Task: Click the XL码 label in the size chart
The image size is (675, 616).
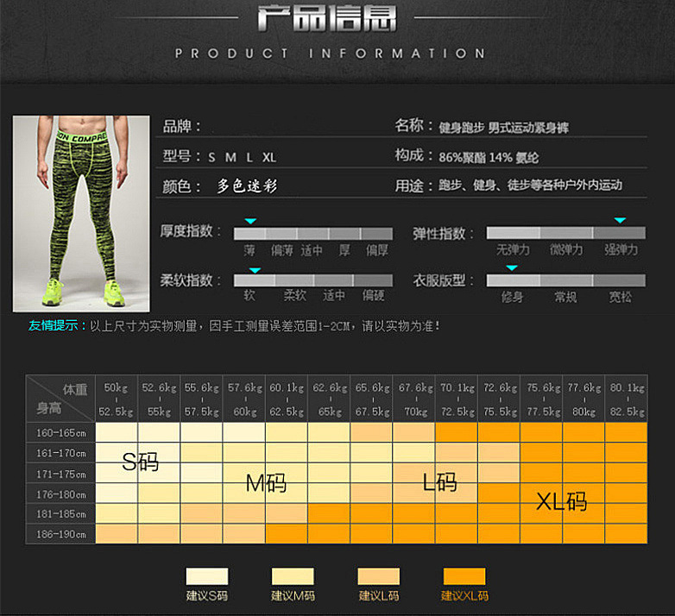Action: coord(561,500)
